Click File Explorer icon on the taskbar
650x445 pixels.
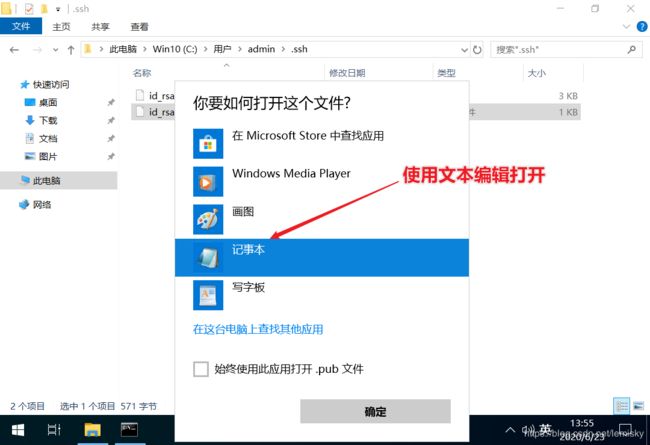(93, 430)
